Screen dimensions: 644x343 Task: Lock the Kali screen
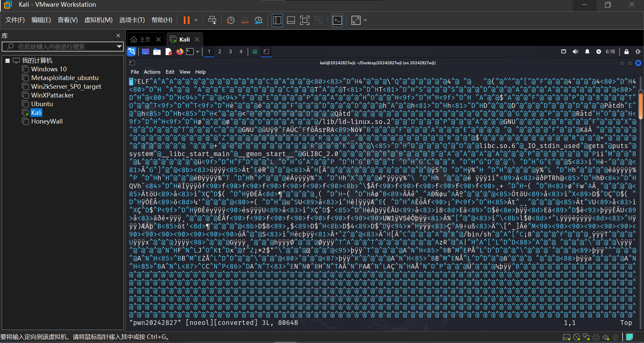pos(627,52)
